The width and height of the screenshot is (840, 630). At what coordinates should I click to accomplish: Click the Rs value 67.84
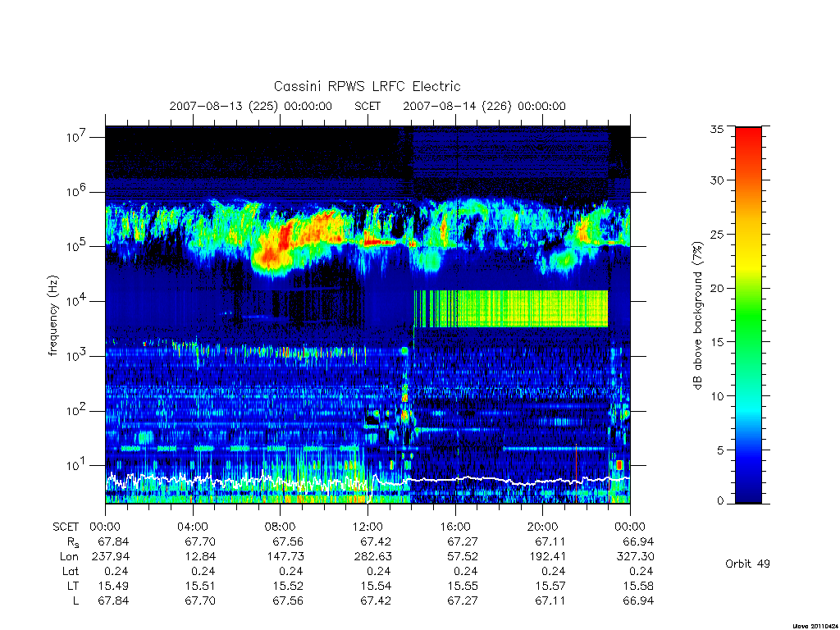[113, 541]
